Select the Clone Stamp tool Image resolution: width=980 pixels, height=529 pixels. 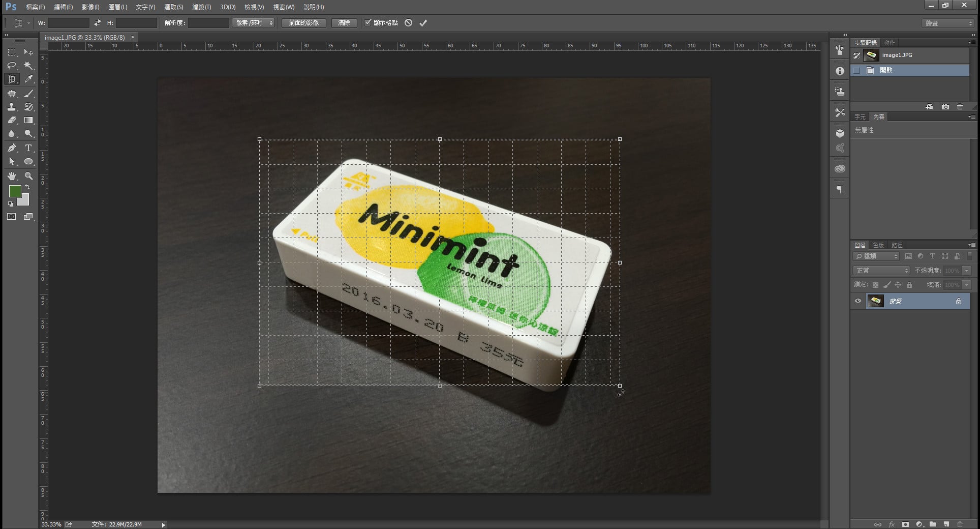pyautogui.click(x=12, y=107)
